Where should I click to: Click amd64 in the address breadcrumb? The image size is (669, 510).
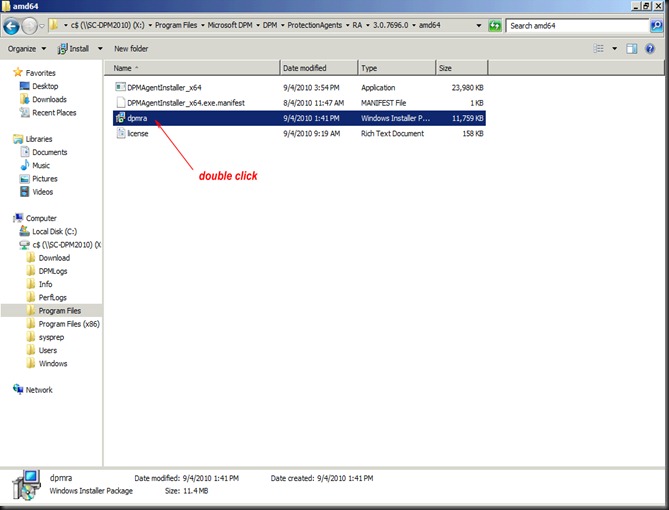429,25
